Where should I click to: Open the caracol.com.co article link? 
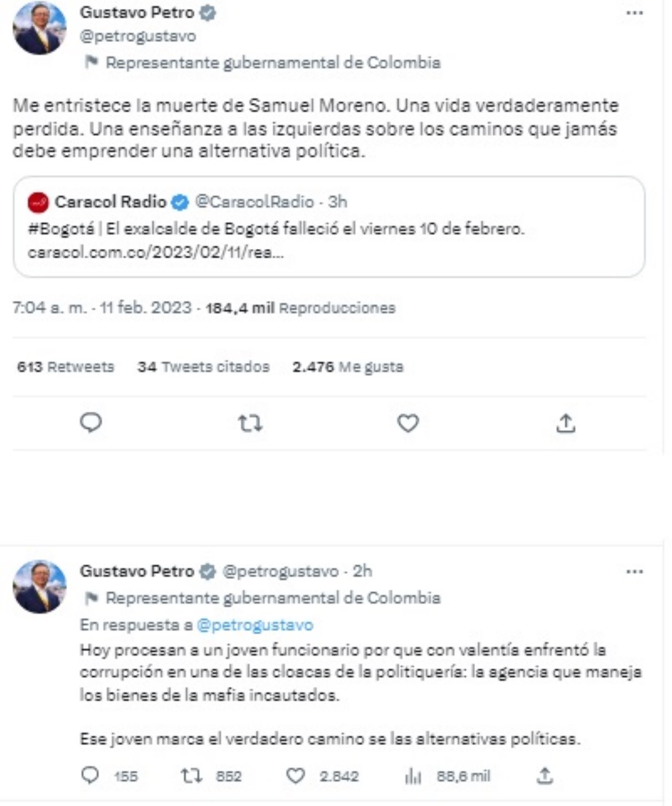pyautogui.click(x=155, y=253)
